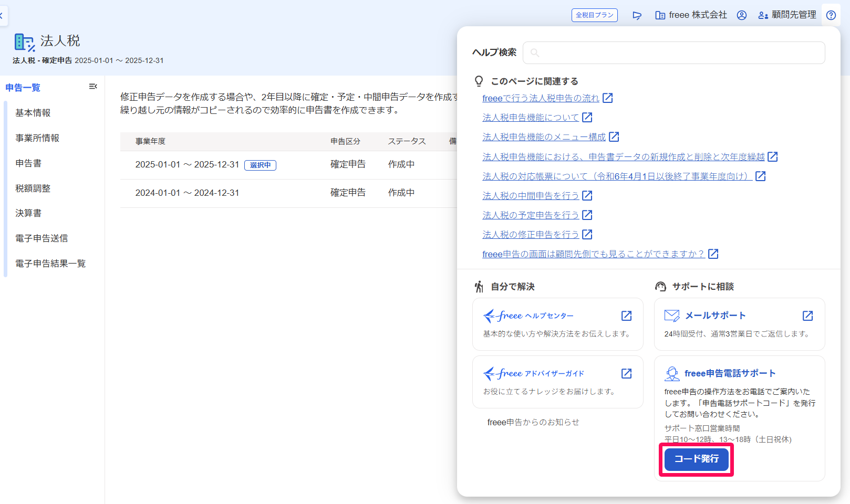850x504 pixels.
Task: Click the announcement flag icon
Action: tap(637, 16)
